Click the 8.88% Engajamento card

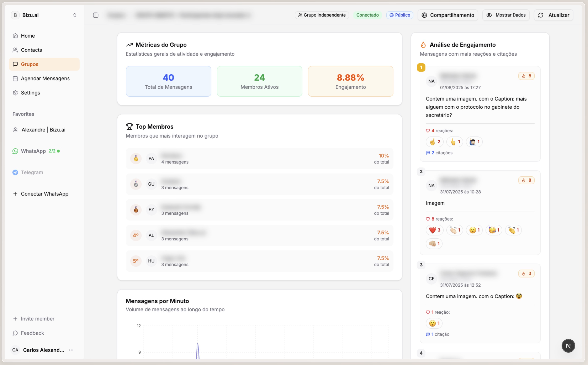[x=351, y=81]
